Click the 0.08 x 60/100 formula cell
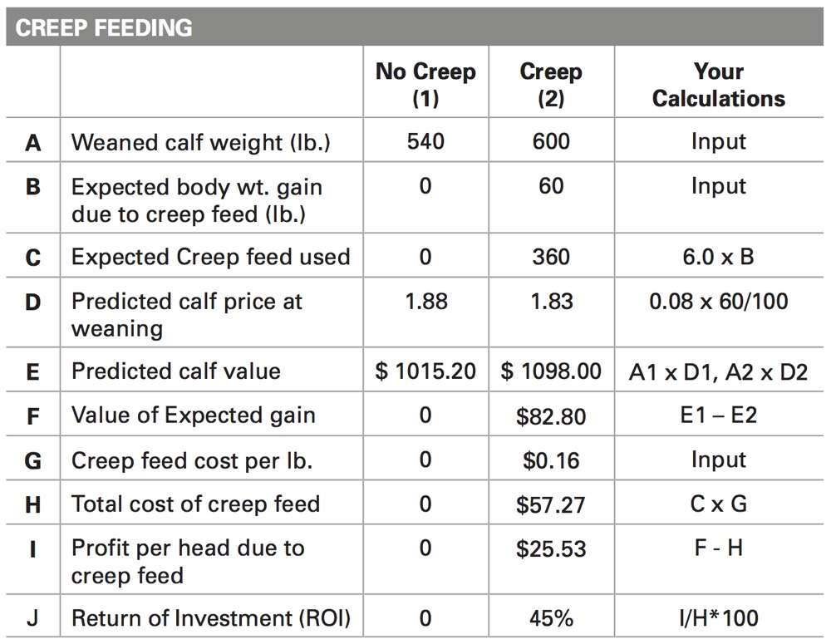 tap(718, 301)
